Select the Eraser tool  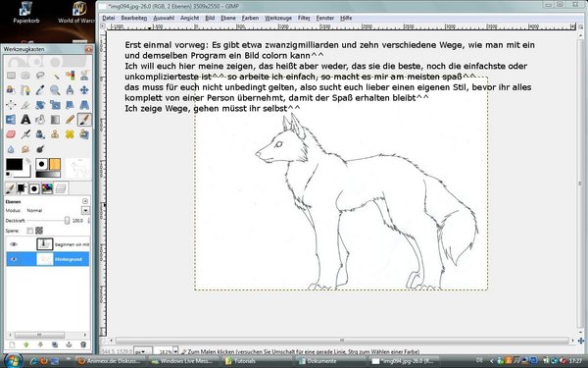tap(11, 134)
